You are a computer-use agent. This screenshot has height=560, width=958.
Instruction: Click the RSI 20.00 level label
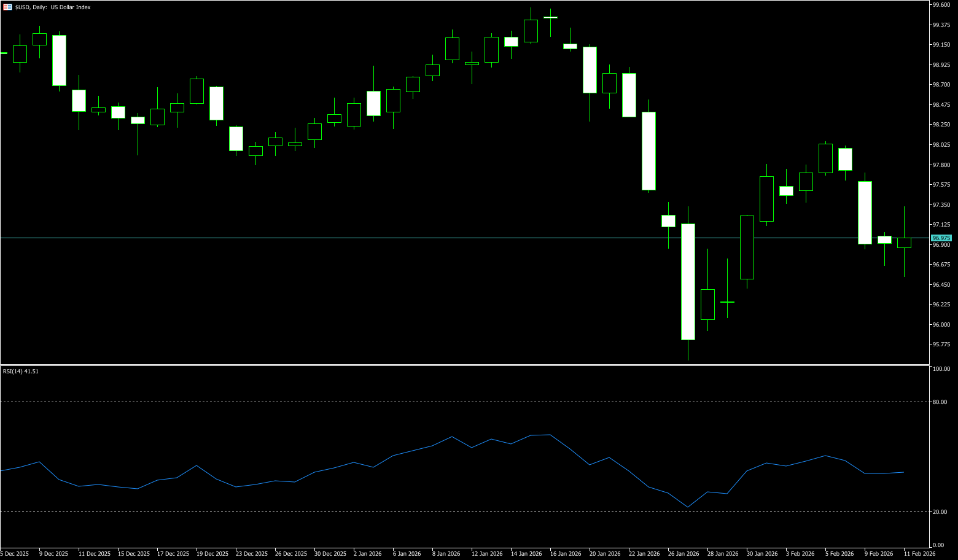pos(940,512)
